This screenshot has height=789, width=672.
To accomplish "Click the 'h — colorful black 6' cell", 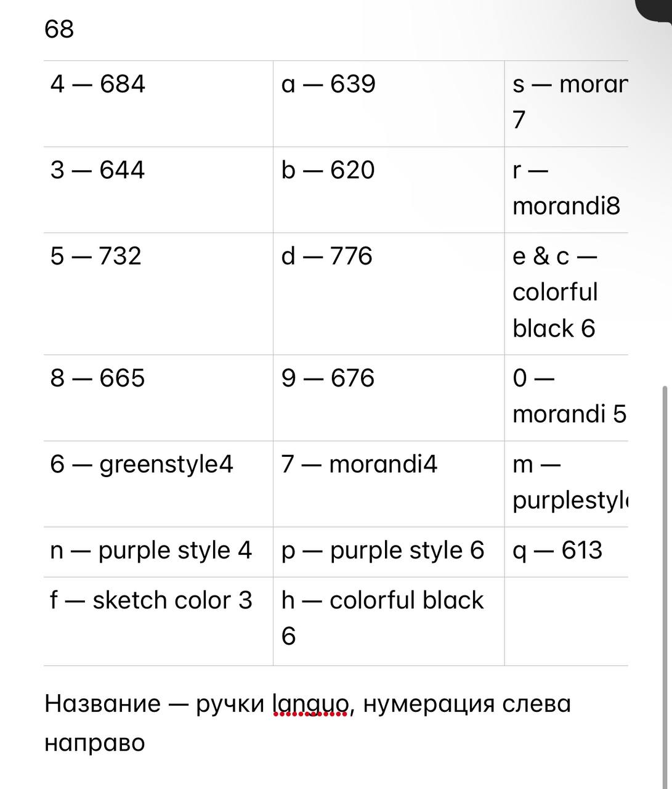I will point(389,621).
